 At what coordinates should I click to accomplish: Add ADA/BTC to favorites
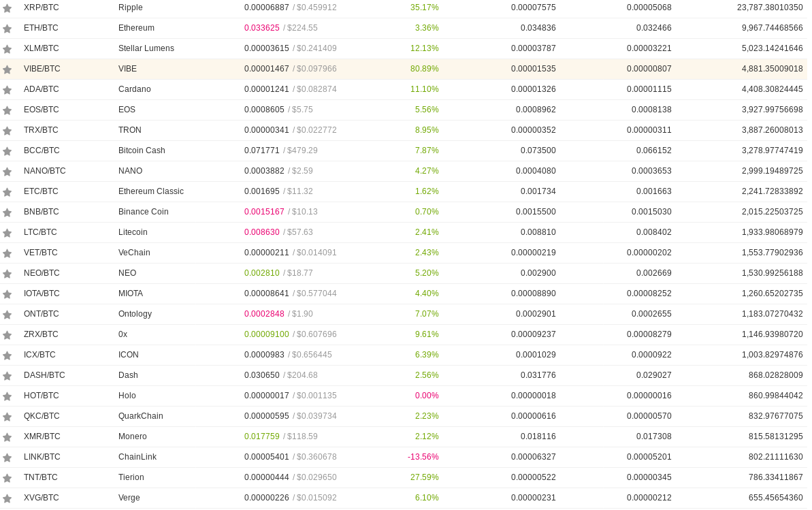tap(7, 90)
